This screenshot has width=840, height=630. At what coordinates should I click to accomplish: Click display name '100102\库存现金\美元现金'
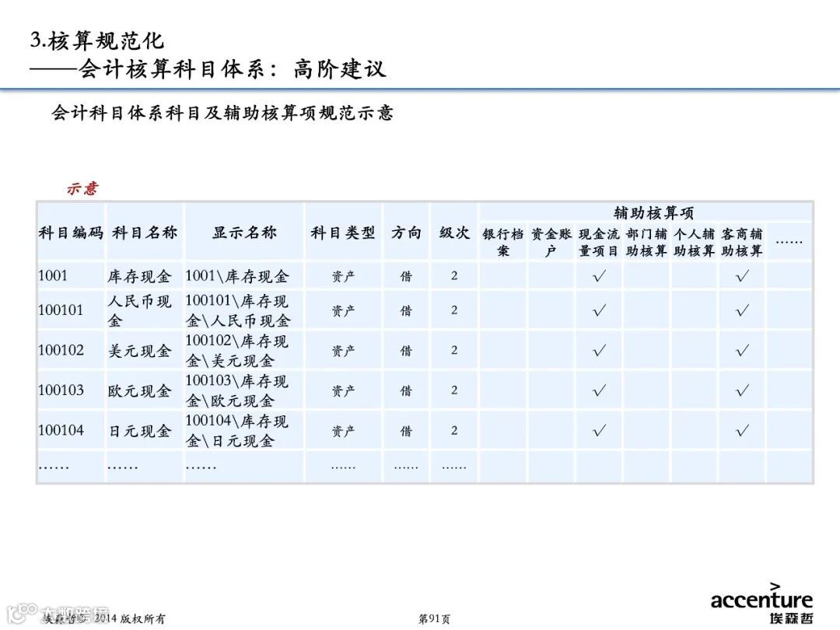[236, 351]
